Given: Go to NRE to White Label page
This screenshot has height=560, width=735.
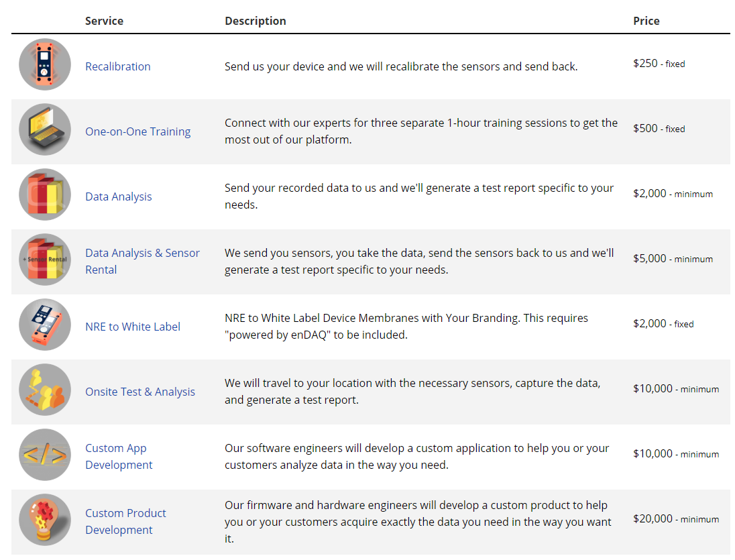Looking at the screenshot, I should [133, 327].
